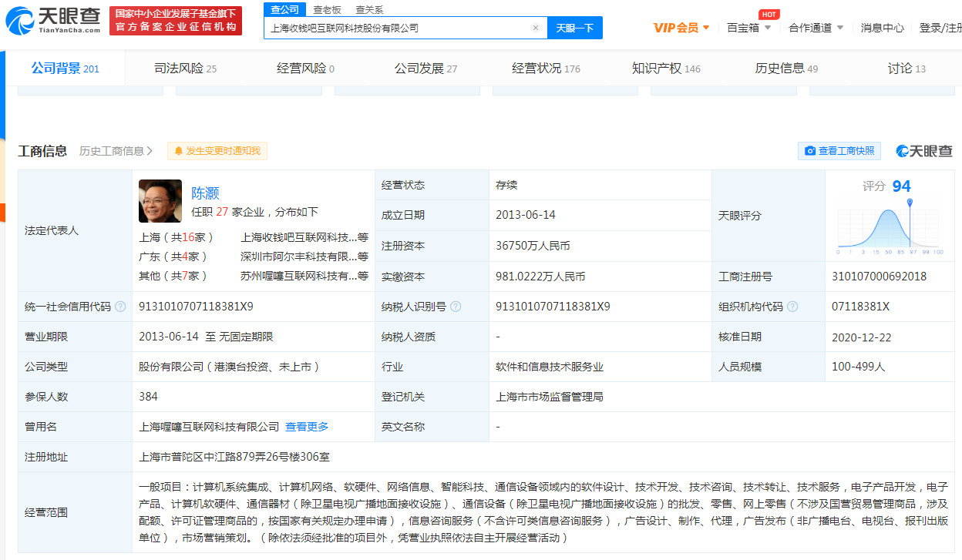Open 消息中心
This screenshot has width=962, height=560.
pos(883,28)
